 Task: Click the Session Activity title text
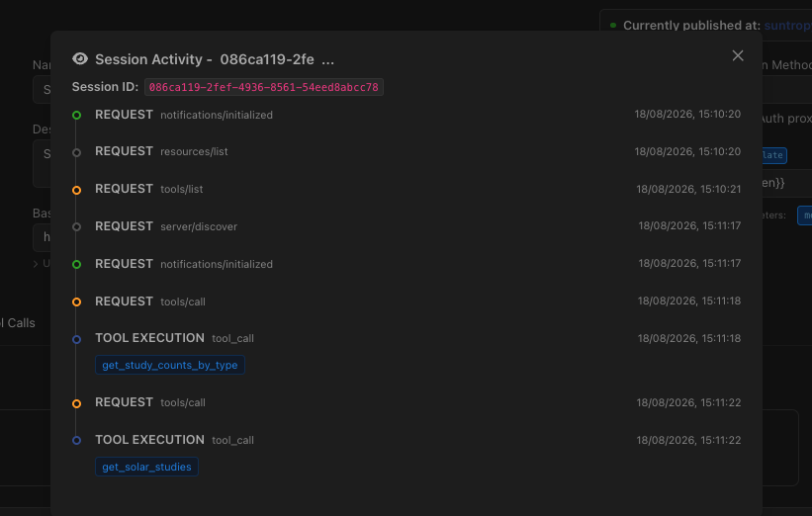click(215, 59)
